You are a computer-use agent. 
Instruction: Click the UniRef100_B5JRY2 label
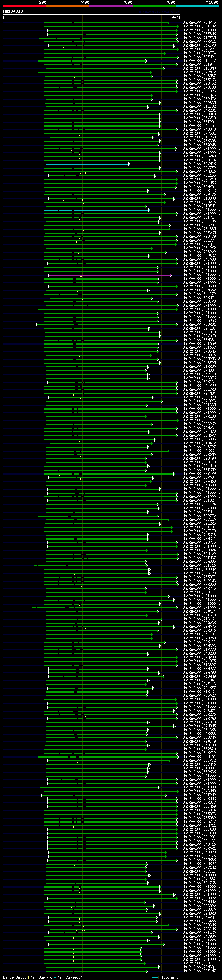(x=199, y=248)
